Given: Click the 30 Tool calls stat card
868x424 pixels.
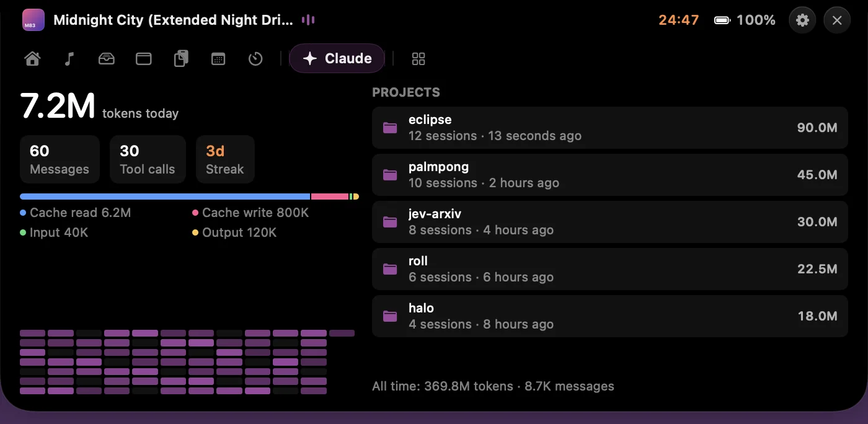Looking at the screenshot, I should click(x=148, y=159).
